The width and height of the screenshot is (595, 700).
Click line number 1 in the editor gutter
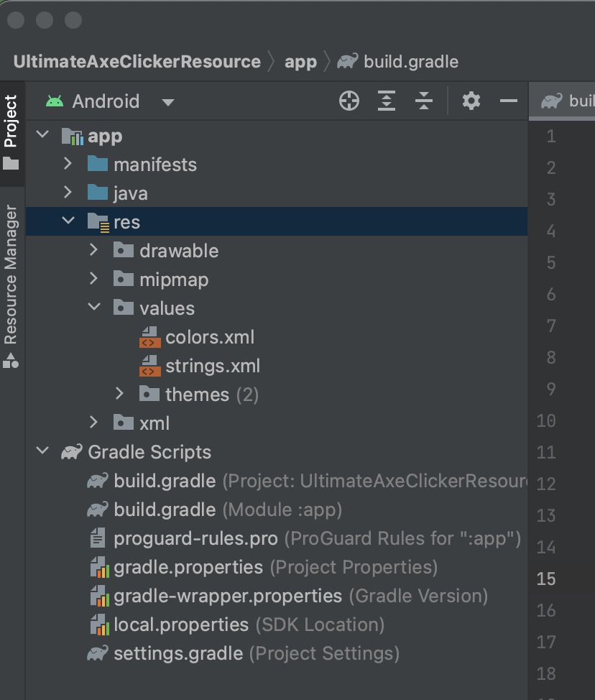coord(551,136)
